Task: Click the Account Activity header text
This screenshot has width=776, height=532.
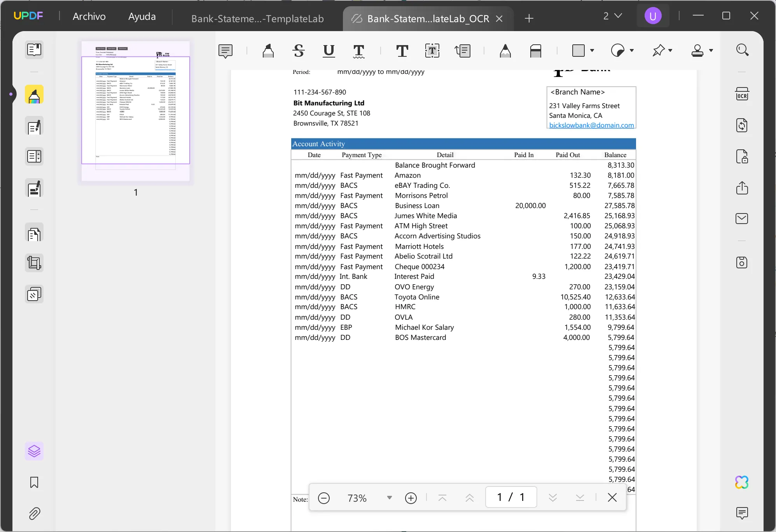Action: point(319,144)
